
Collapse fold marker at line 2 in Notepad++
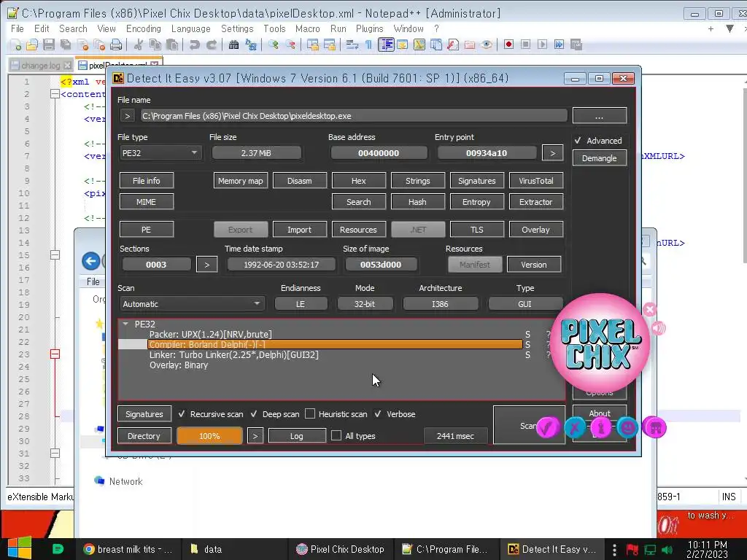pos(55,94)
